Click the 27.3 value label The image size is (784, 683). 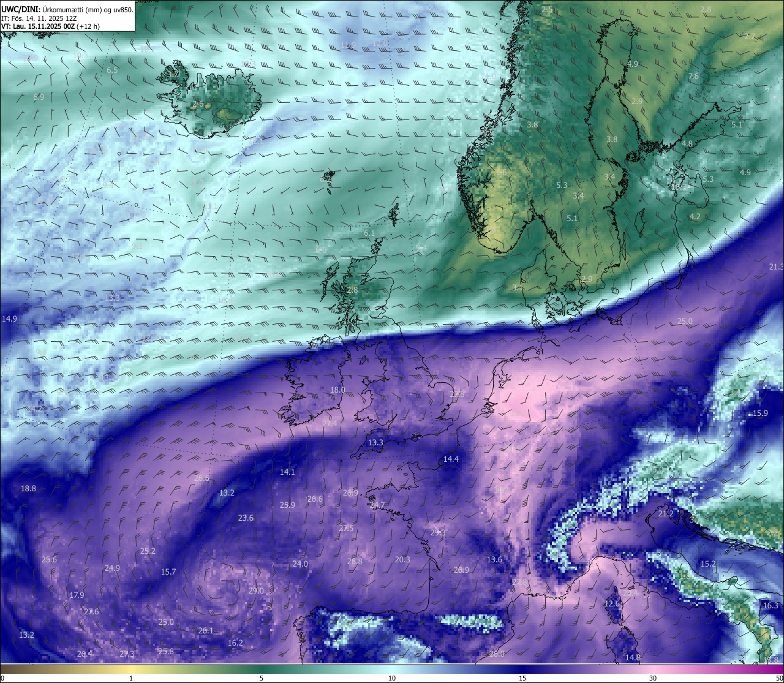[127, 655]
